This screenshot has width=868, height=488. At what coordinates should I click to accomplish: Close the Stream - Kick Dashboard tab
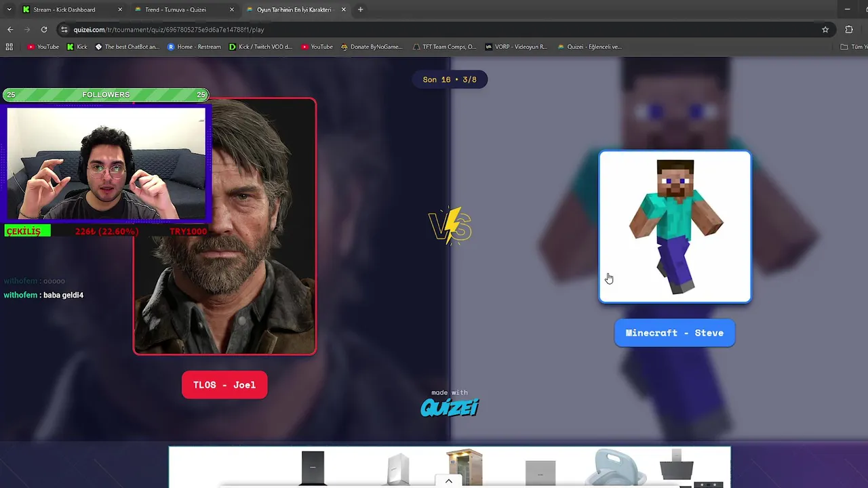[x=120, y=9]
